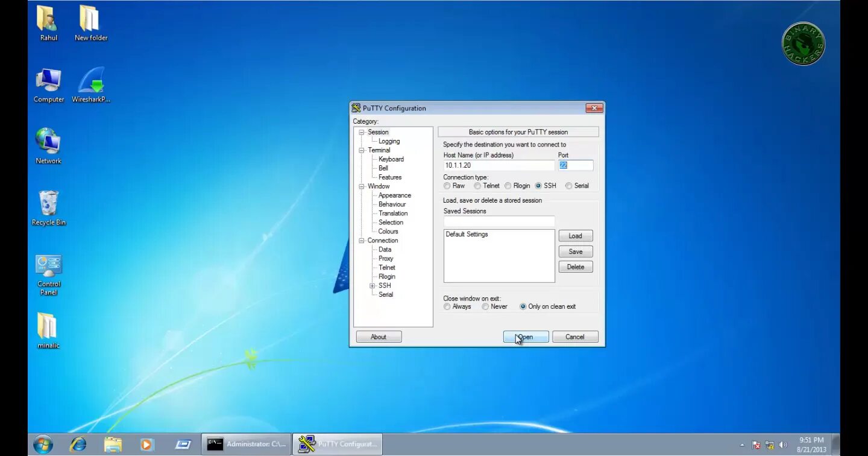Open Windows Explorer from the taskbar

(x=113, y=444)
